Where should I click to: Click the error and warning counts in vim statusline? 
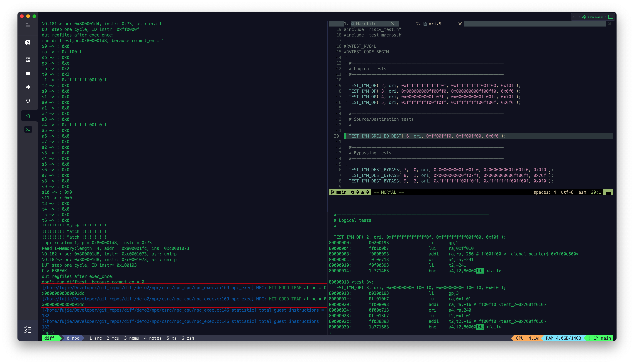tap(360, 192)
